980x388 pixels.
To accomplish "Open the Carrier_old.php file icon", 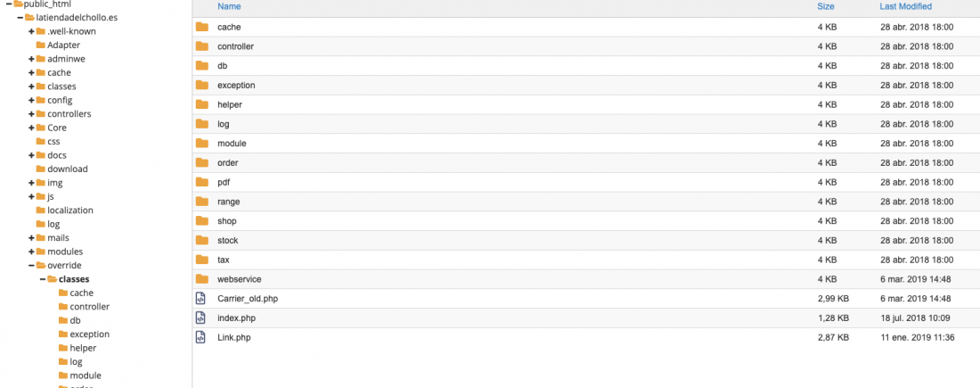I will coord(200,299).
